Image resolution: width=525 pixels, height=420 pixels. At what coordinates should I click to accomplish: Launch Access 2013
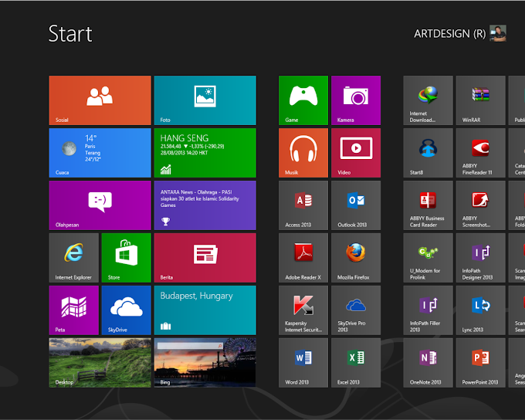click(x=303, y=205)
